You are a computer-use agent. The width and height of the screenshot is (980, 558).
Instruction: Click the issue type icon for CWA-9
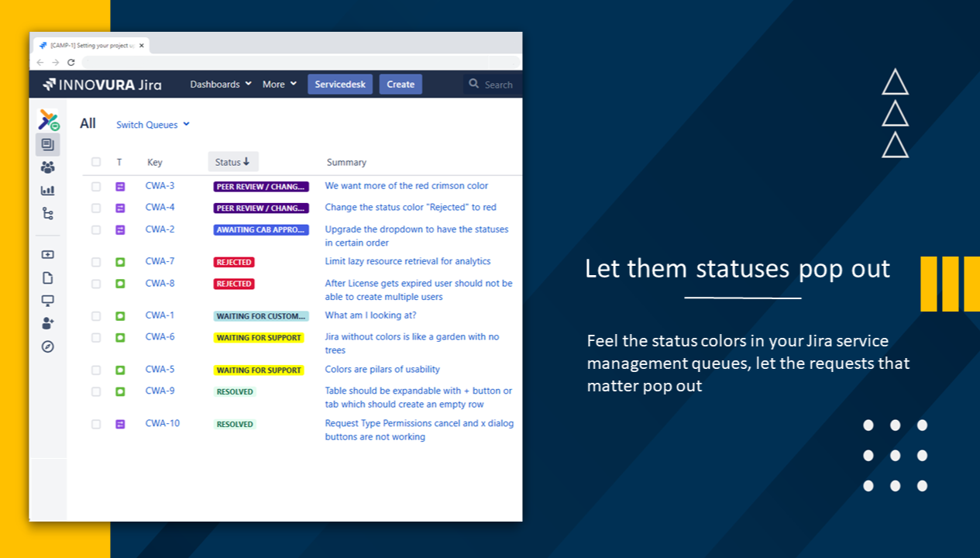(x=120, y=392)
